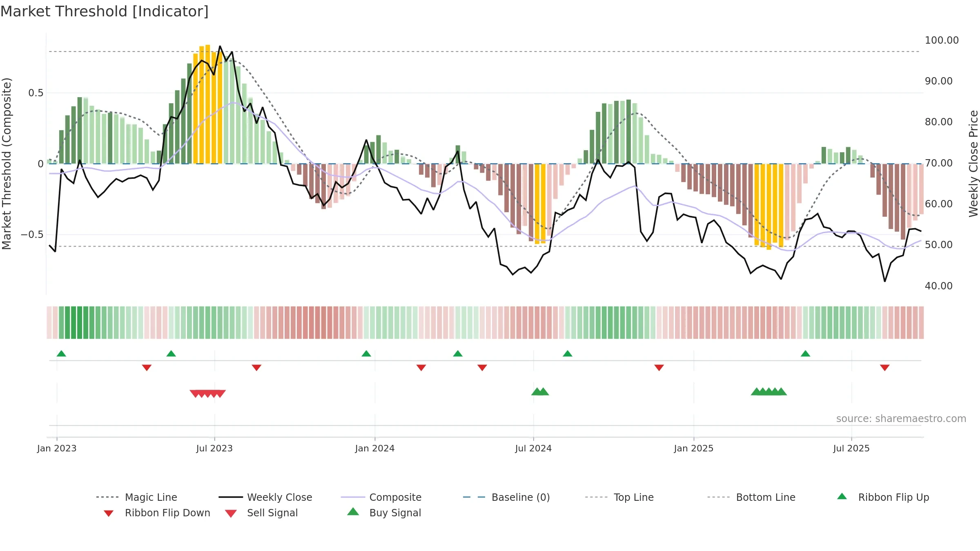
Task: Click the green Ribbon Flip Up legend triangle icon
Action: [842, 496]
